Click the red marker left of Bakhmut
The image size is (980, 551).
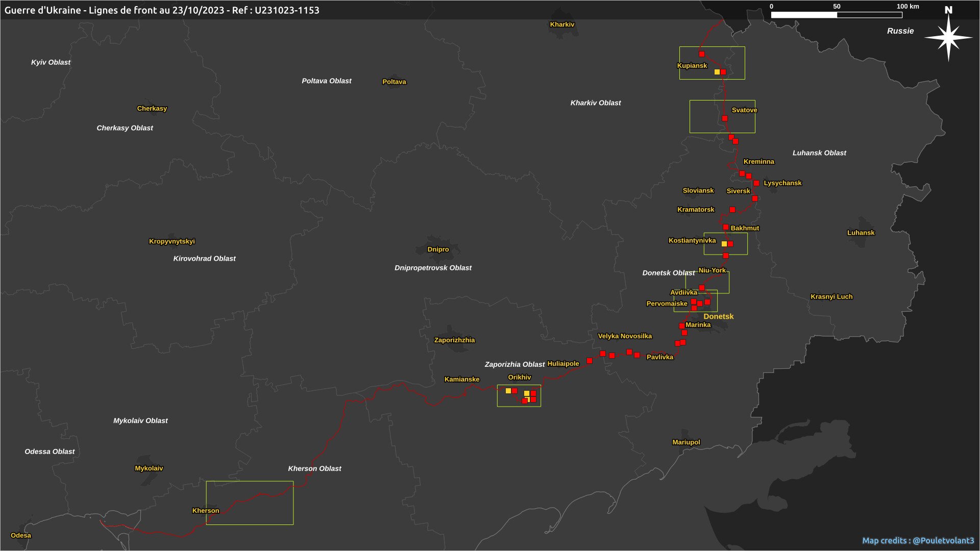point(725,227)
